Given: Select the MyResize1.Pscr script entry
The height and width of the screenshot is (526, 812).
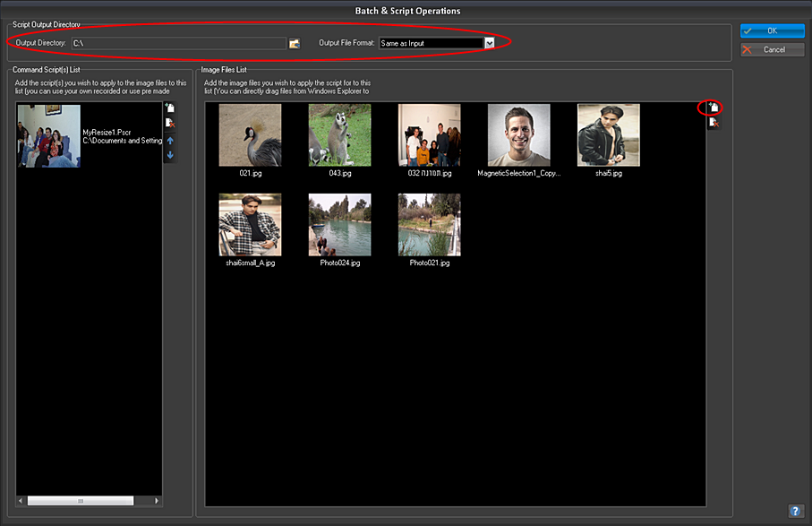Looking at the screenshot, I should (x=49, y=135).
